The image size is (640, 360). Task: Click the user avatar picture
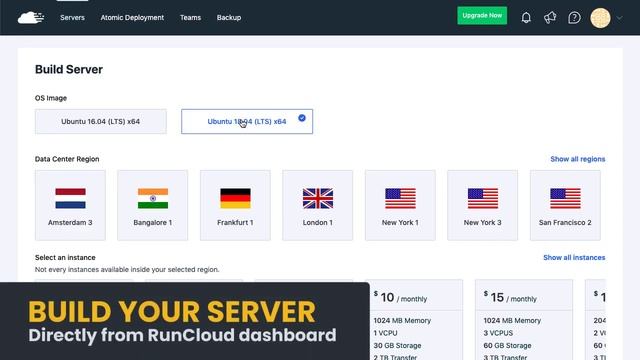click(600, 18)
